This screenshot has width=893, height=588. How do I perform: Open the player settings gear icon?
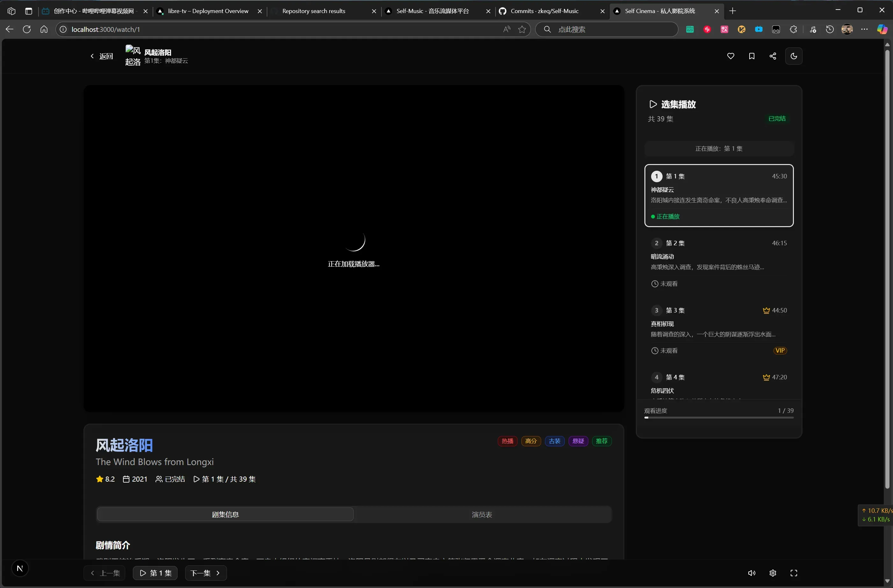click(773, 573)
